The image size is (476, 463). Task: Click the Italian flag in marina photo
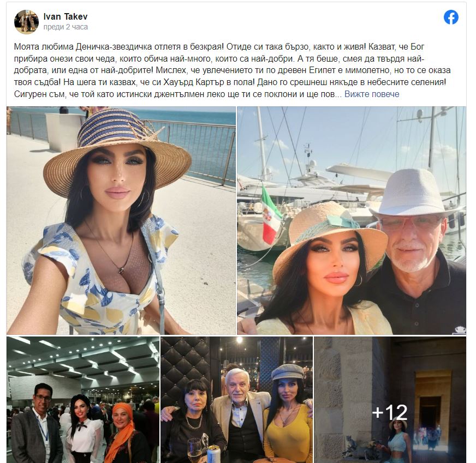click(x=271, y=215)
